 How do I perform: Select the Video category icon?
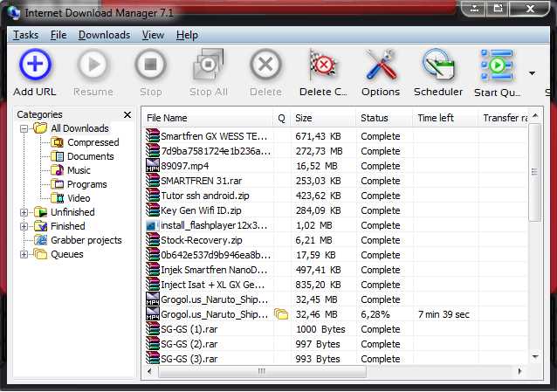[58, 198]
